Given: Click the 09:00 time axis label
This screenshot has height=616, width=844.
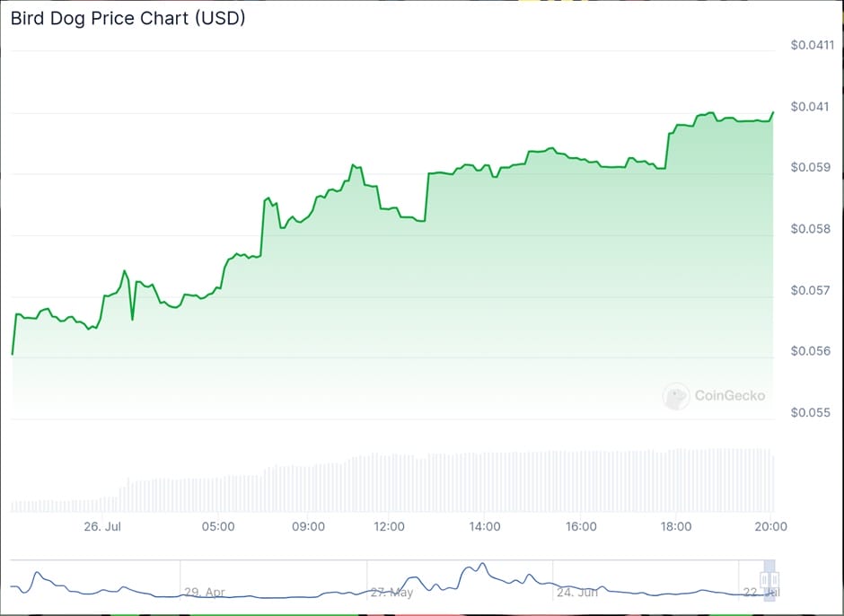Looking at the screenshot, I should click(308, 526).
